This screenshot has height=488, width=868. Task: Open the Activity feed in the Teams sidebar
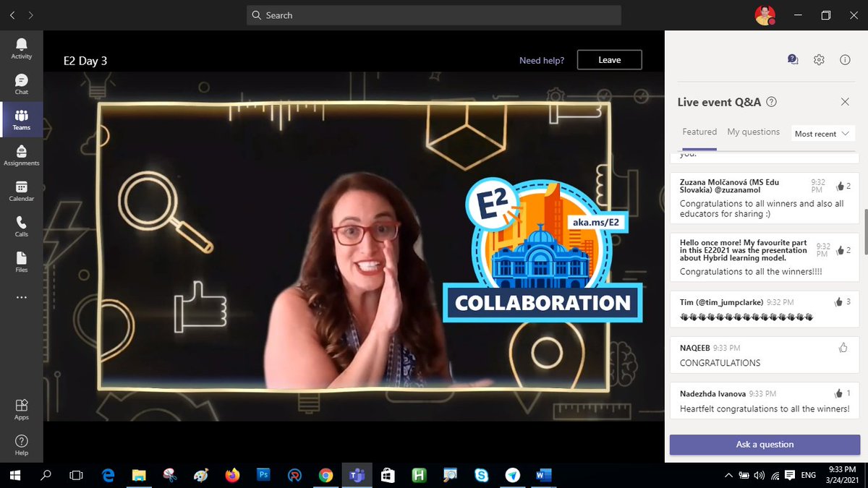pyautogui.click(x=21, y=48)
